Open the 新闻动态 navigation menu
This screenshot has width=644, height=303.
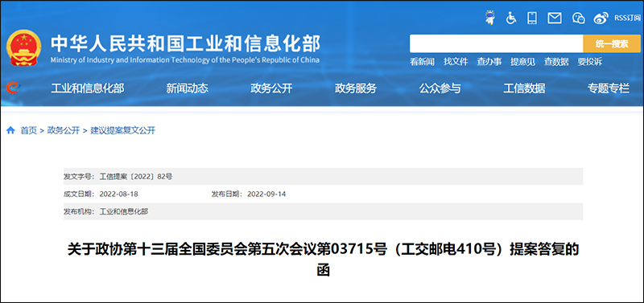pyautogui.click(x=188, y=88)
